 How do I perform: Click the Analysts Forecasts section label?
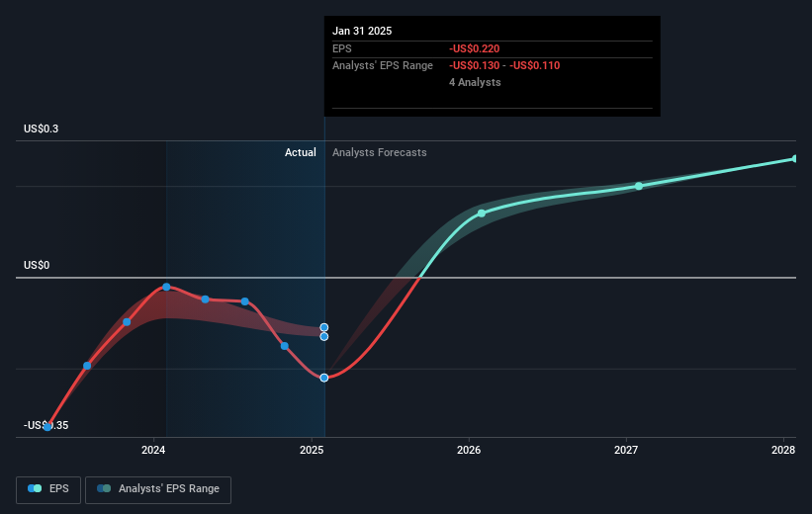[380, 152]
